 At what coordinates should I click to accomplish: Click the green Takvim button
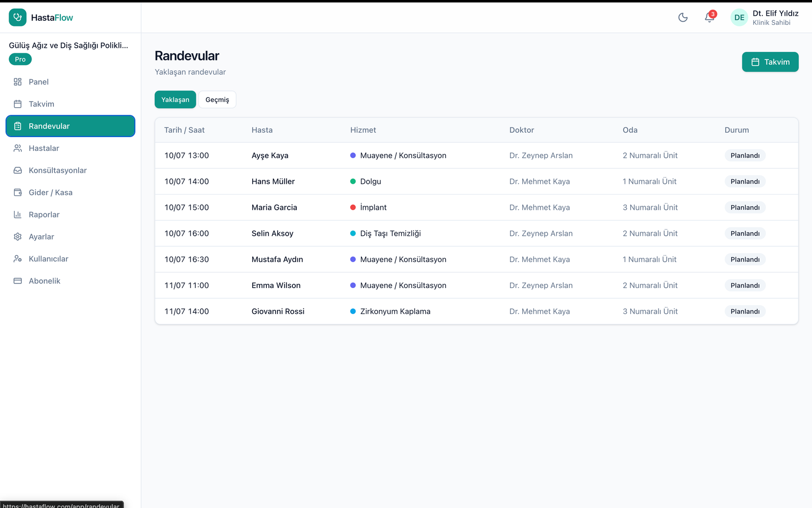[x=770, y=62]
